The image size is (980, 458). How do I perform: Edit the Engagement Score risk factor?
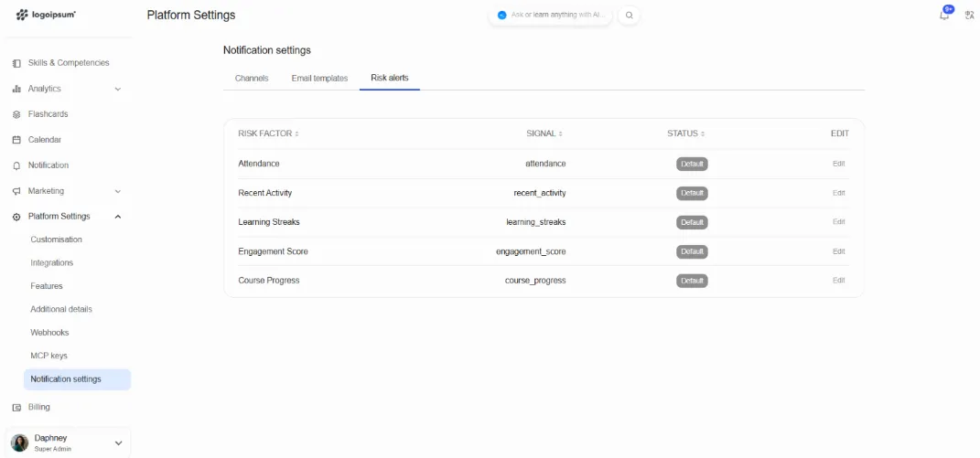coord(839,251)
